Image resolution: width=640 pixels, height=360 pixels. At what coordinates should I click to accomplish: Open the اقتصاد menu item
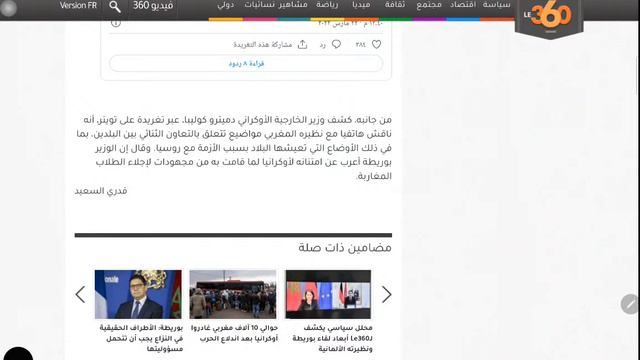(463, 5)
